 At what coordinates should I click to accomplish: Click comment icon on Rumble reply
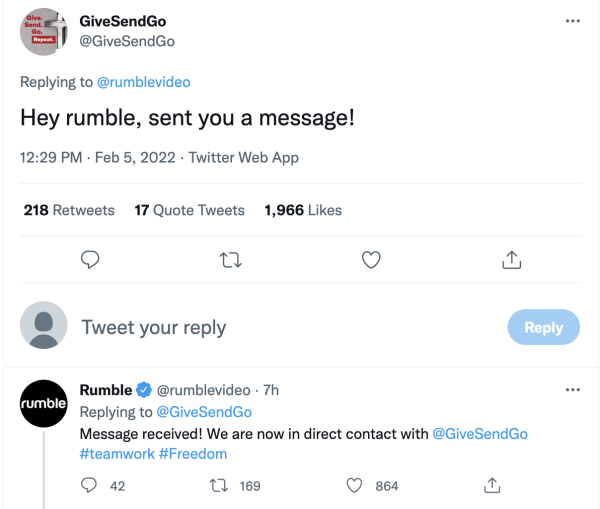click(x=89, y=486)
